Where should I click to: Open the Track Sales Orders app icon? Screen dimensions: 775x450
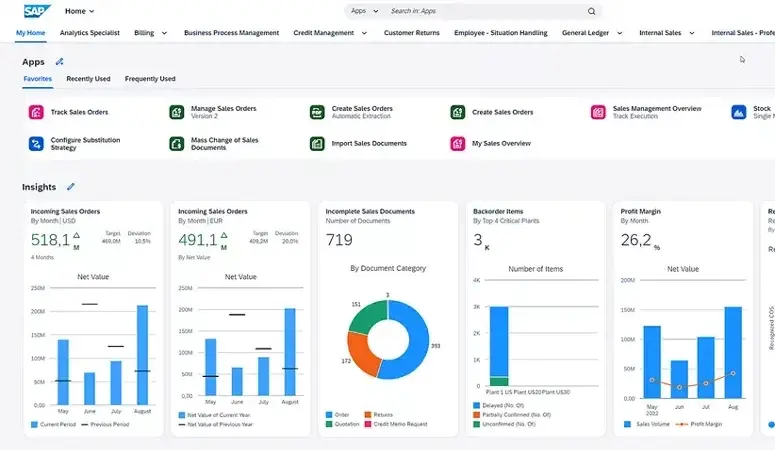pyautogui.click(x=36, y=112)
